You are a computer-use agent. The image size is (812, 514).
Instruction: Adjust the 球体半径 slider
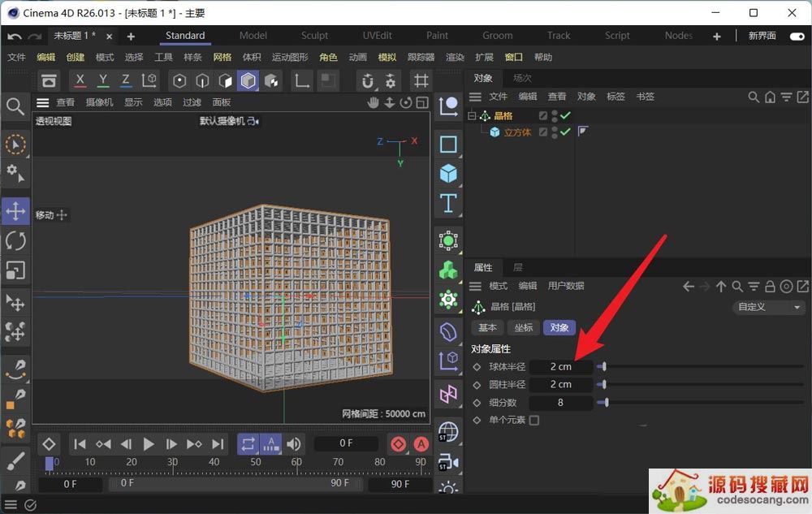point(603,367)
